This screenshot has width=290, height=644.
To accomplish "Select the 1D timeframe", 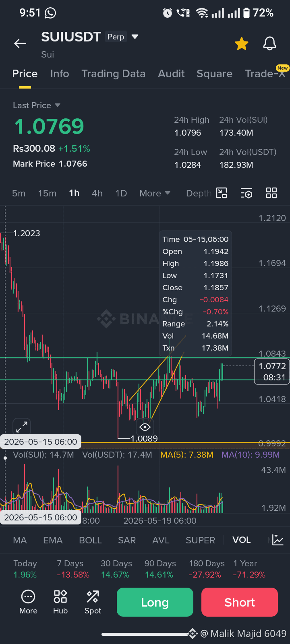I will [x=121, y=193].
